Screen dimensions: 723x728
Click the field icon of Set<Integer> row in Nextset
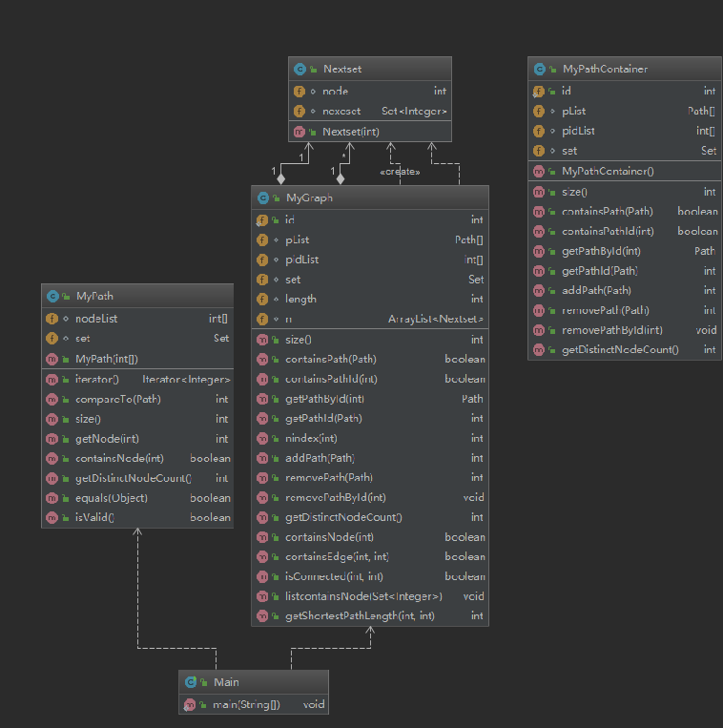click(x=300, y=111)
